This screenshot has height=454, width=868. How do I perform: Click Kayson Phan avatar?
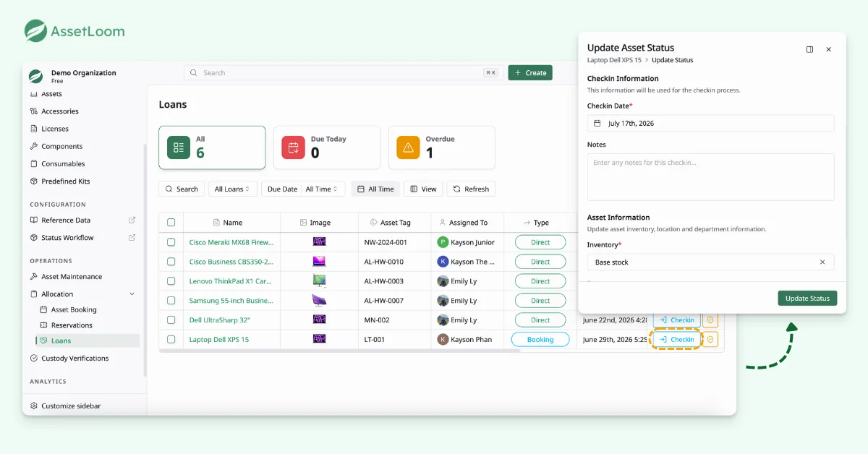[443, 340]
